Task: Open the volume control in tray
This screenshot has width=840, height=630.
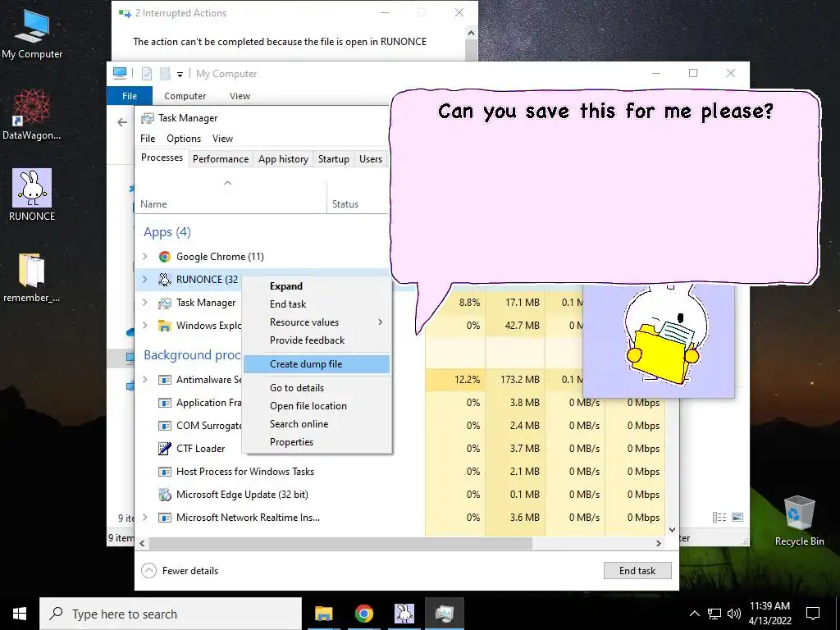Action: [x=734, y=614]
